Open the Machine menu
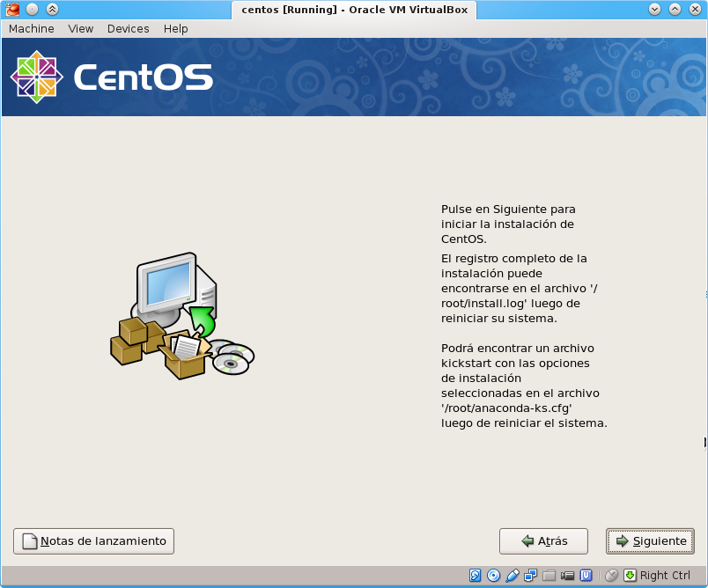Image resolution: width=708 pixels, height=588 pixels. 32,28
